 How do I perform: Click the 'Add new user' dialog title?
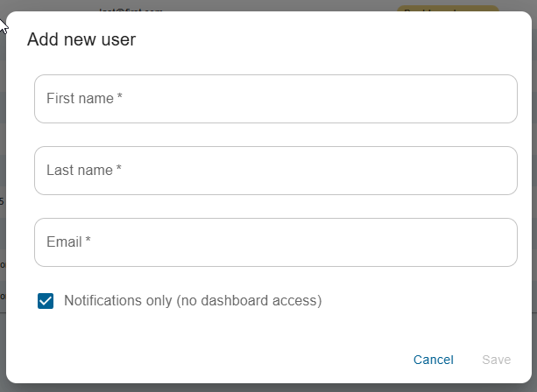click(81, 38)
